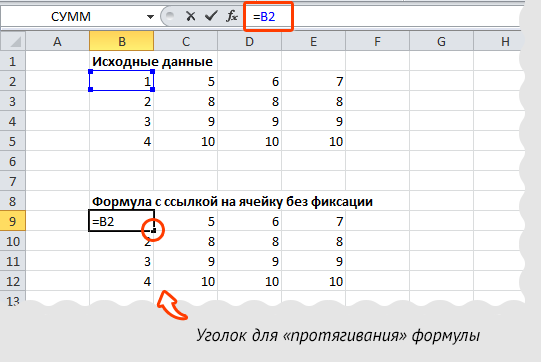Click cell C10 containing 8
Viewport: 541px width, 362px height.
coord(186,241)
